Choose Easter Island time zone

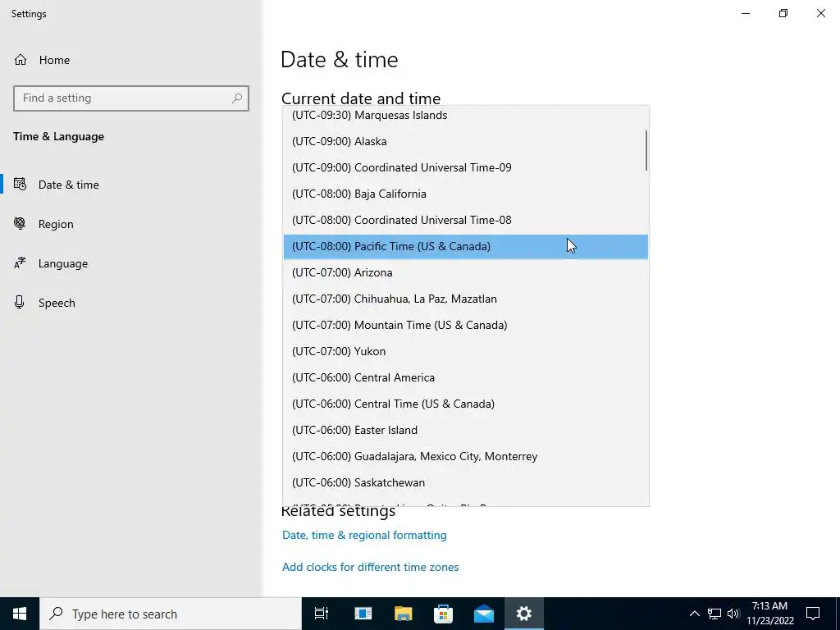point(466,430)
